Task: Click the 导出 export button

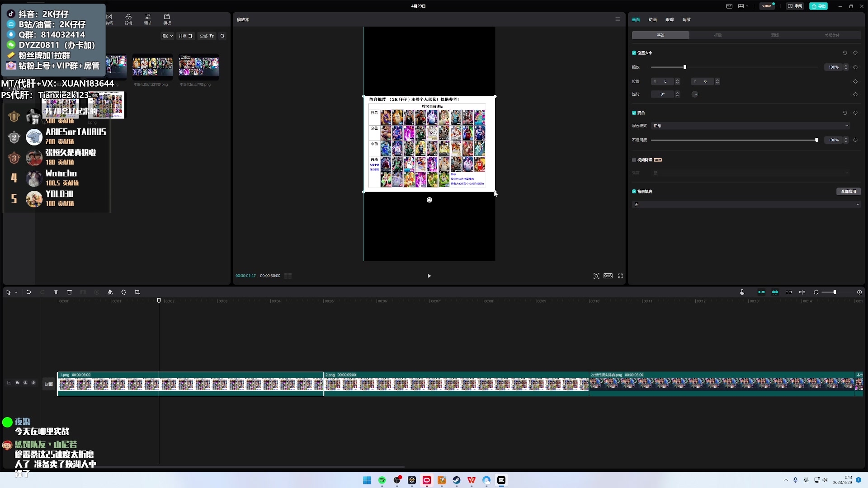Action: tap(819, 6)
